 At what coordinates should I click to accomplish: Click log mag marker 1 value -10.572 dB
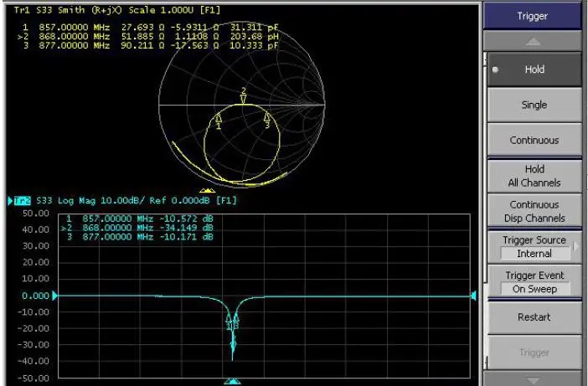pyautogui.click(x=186, y=219)
